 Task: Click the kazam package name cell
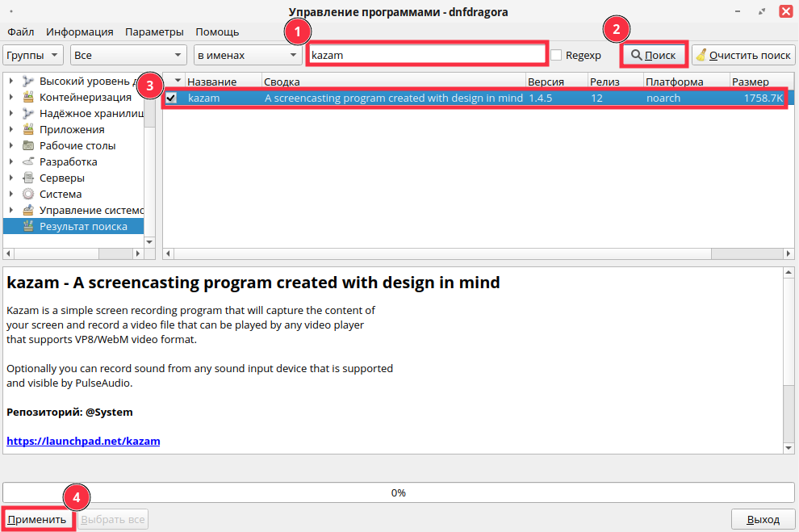(x=204, y=98)
